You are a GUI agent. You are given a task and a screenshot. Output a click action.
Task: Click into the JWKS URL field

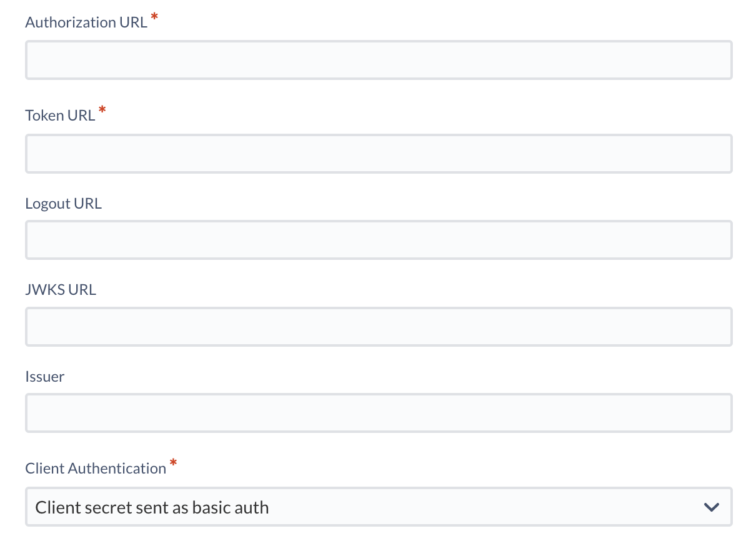point(379,327)
